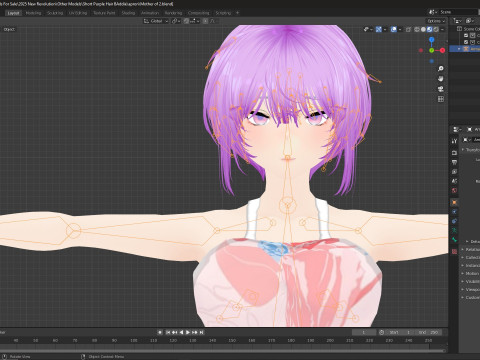Switch to wireframe viewport shading
Image resolution: width=480 pixels, height=360 pixels.
tap(417, 29)
